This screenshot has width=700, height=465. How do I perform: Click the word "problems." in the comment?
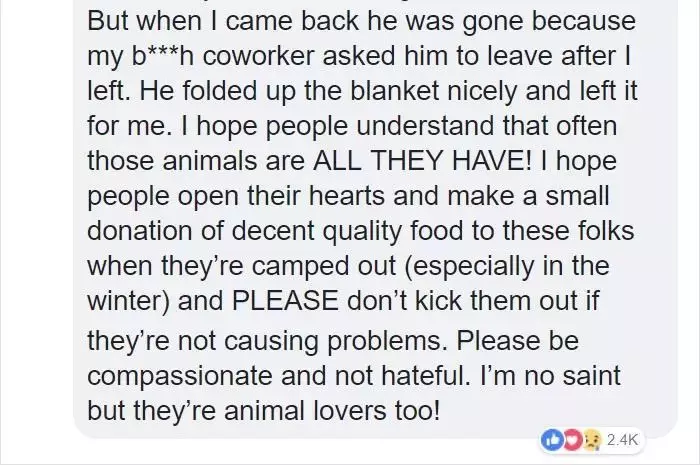click(x=388, y=341)
